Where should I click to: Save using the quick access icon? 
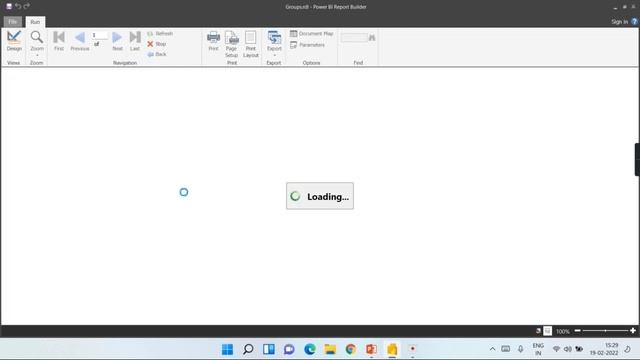point(9,6)
